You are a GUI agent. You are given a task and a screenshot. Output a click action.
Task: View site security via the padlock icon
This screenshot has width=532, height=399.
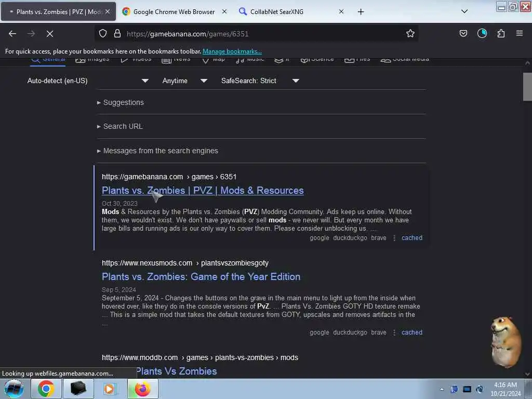(117, 34)
